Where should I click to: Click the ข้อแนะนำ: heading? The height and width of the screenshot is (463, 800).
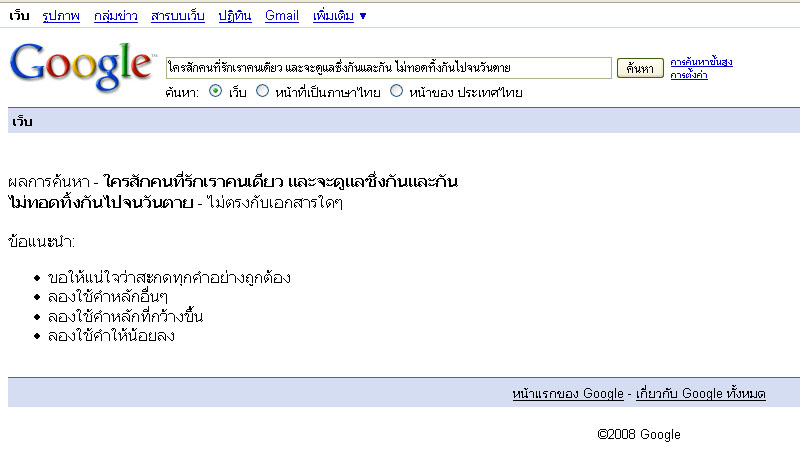tap(41, 241)
